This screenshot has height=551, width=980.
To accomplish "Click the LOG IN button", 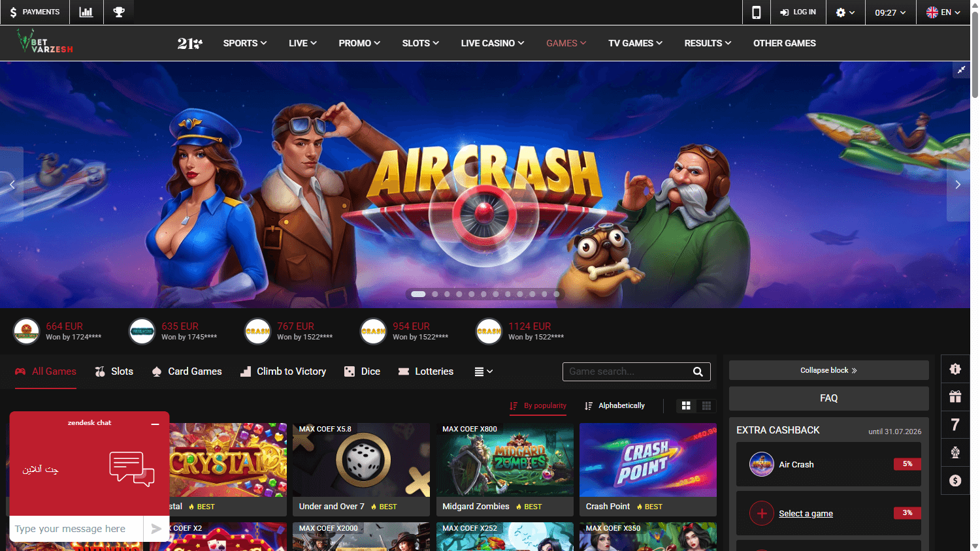I will [798, 12].
